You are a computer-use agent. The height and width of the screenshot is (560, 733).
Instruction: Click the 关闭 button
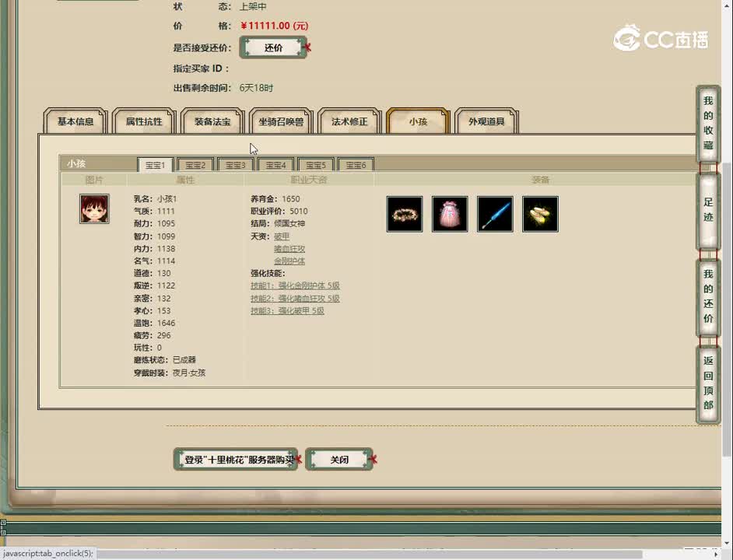click(x=339, y=460)
